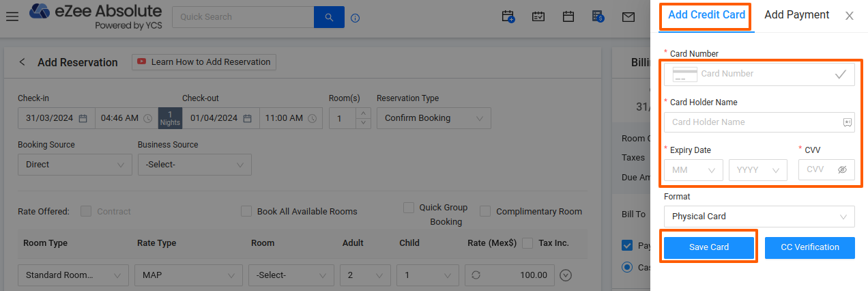Increase Room(s) count with up arrow
868x291 pixels.
point(364,113)
